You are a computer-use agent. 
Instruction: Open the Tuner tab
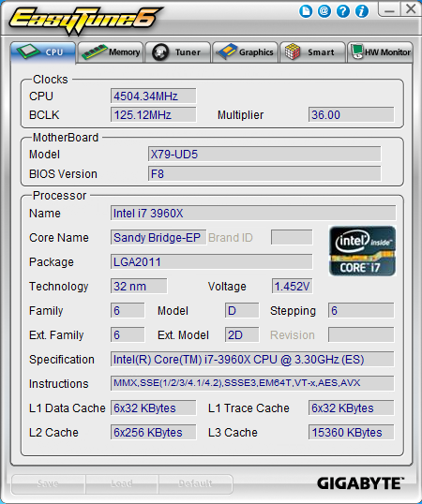click(x=178, y=52)
